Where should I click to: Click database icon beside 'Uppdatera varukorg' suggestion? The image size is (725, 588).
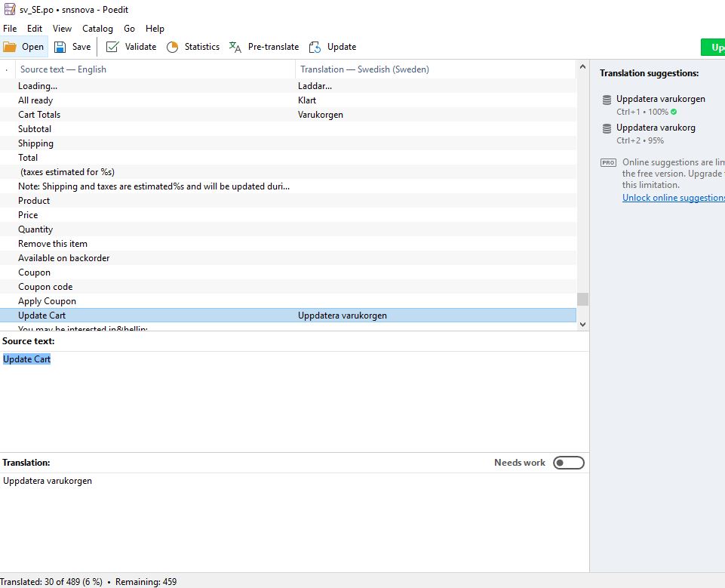pyautogui.click(x=607, y=128)
